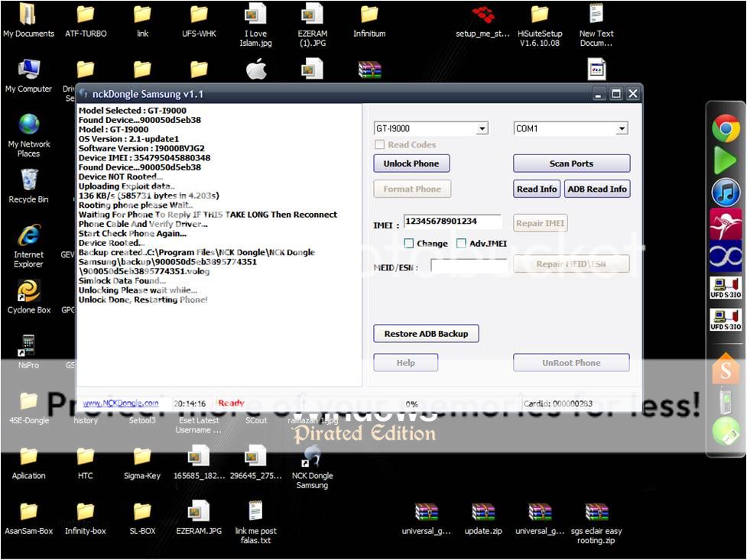Select the sgs eclair easy rooting.zip archive
Screen dimensions: 747x560
click(x=596, y=524)
